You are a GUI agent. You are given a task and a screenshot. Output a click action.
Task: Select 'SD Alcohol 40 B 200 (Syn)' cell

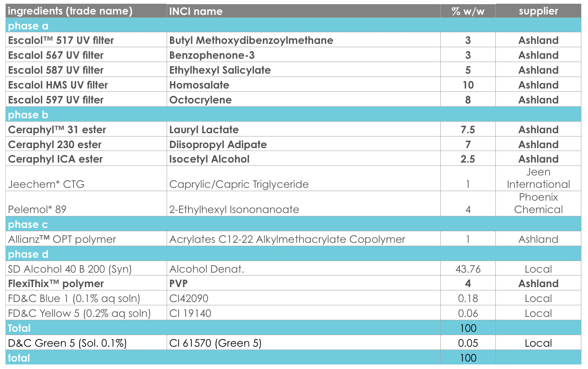[86, 269]
